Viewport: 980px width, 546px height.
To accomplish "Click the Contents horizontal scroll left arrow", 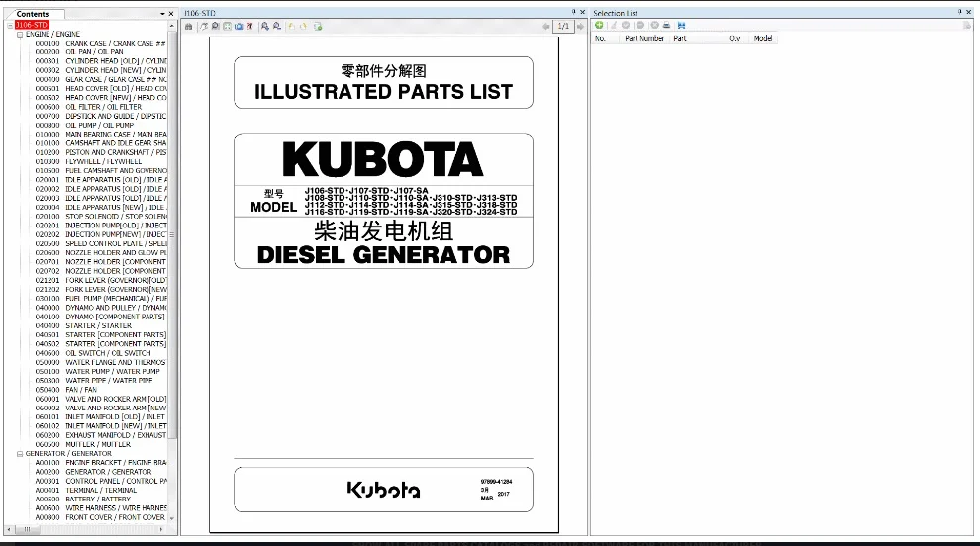I will 9,529.
